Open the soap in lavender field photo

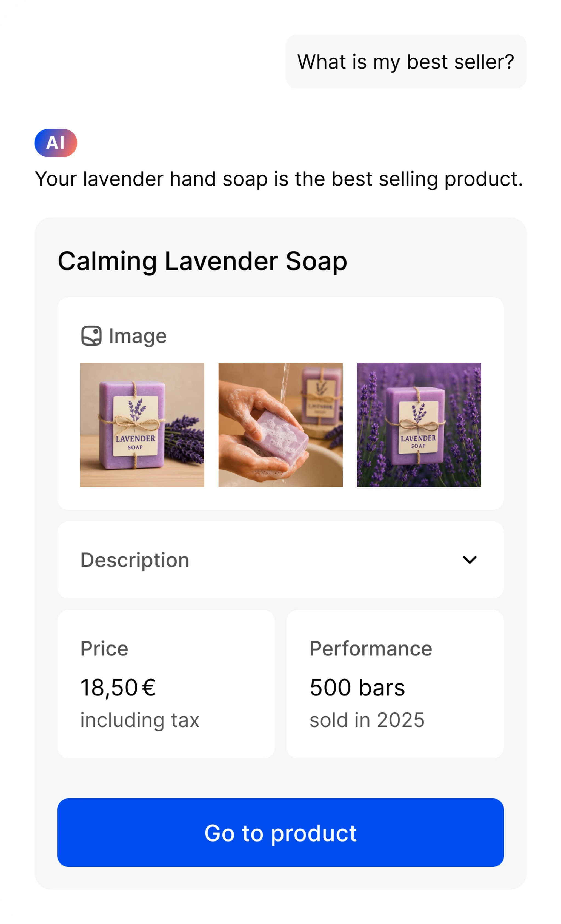(x=419, y=425)
